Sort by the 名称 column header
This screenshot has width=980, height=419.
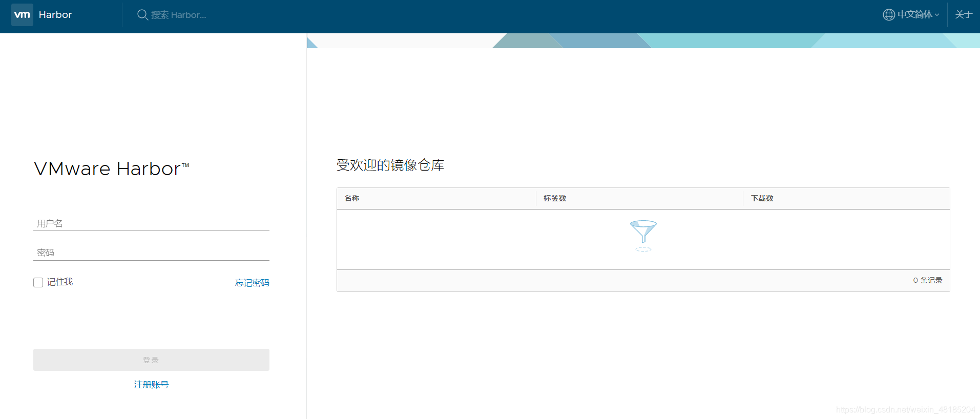click(x=351, y=198)
